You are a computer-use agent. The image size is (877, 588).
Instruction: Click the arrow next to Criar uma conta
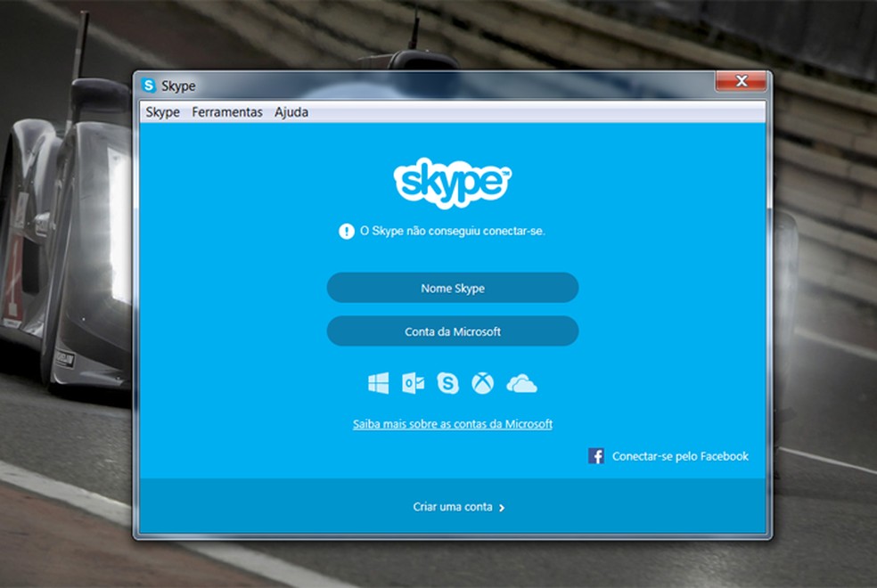pos(501,505)
